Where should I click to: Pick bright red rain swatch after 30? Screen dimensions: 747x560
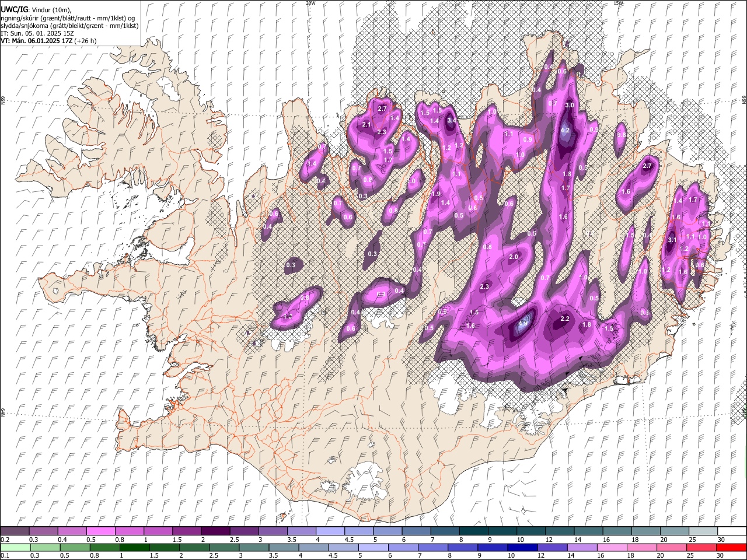(x=731, y=547)
